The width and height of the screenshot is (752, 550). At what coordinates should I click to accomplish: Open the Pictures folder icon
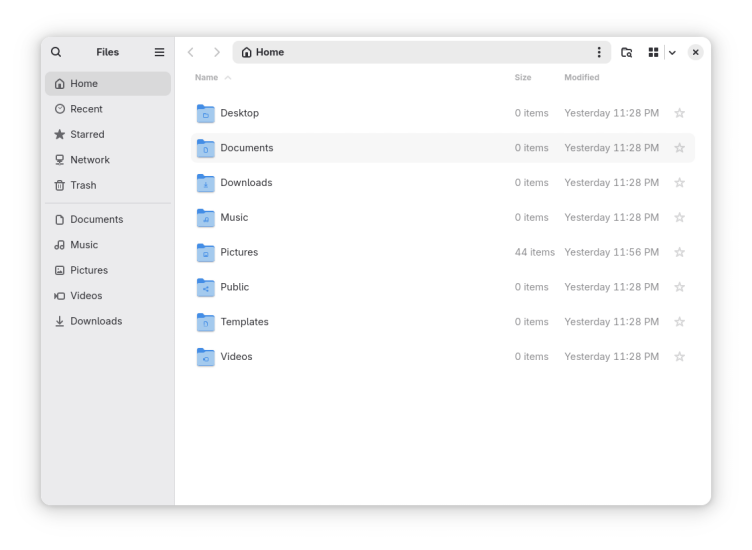(206, 253)
